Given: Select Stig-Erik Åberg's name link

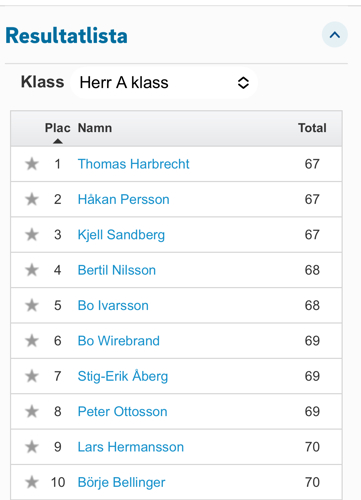Looking at the screenshot, I should (123, 376).
